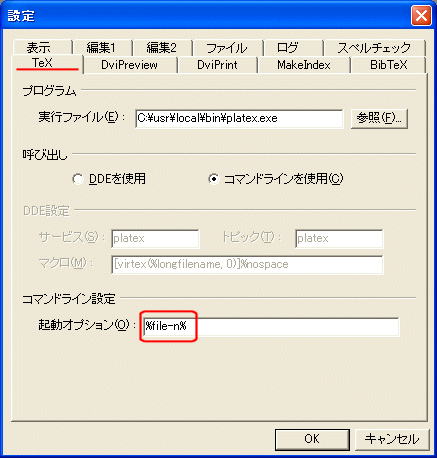Select the DDEを使用 radio button

click(78, 179)
